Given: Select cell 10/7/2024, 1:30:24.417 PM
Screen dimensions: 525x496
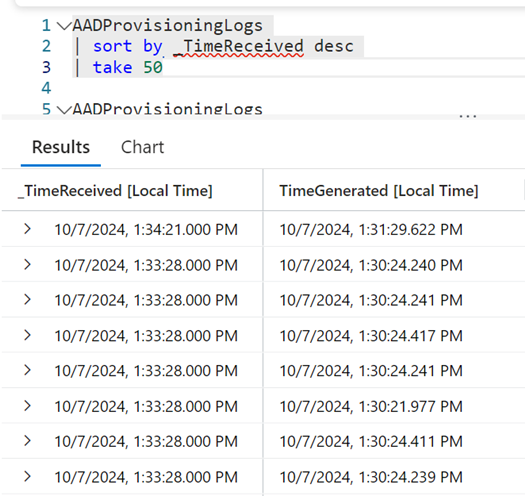Looking at the screenshot, I should click(371, 336).
